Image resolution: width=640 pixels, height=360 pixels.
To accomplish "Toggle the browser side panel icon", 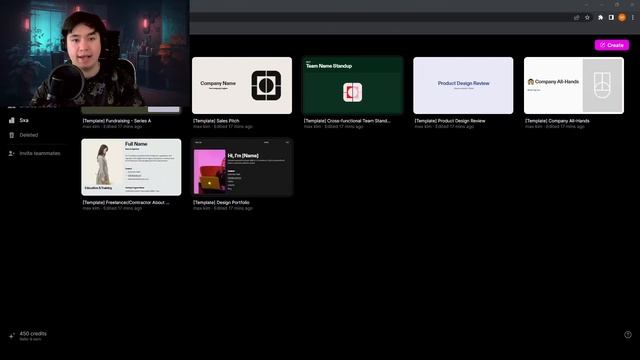I will pos(611,18).
